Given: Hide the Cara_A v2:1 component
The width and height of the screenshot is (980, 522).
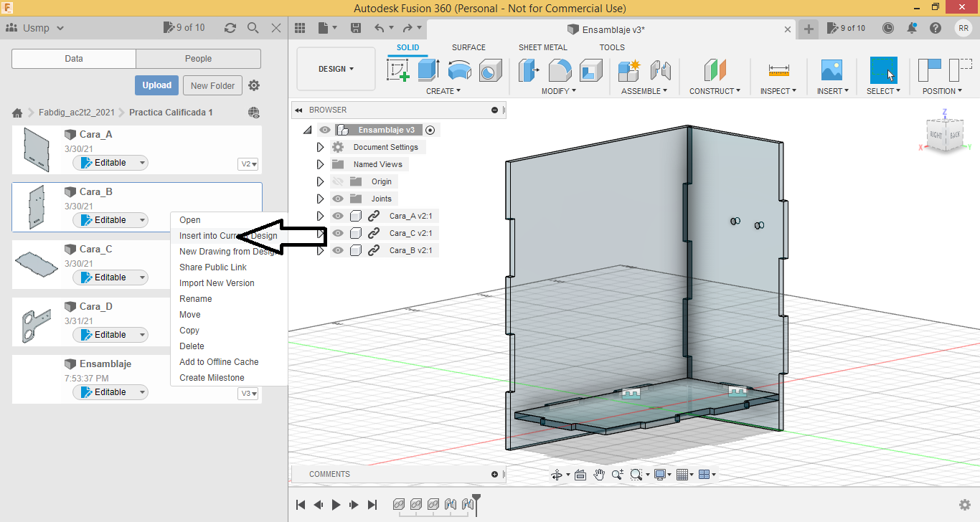Looking at the screenshot, I should 338,216.
